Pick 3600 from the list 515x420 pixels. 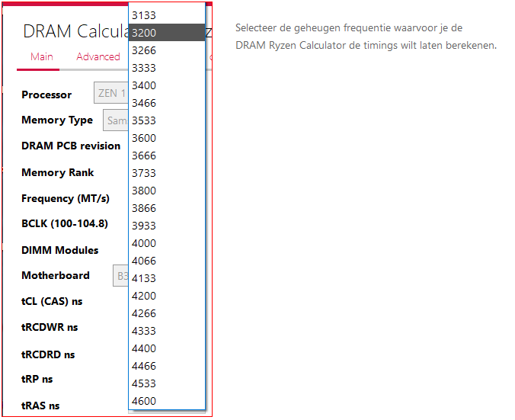click(x=167, y=138)
